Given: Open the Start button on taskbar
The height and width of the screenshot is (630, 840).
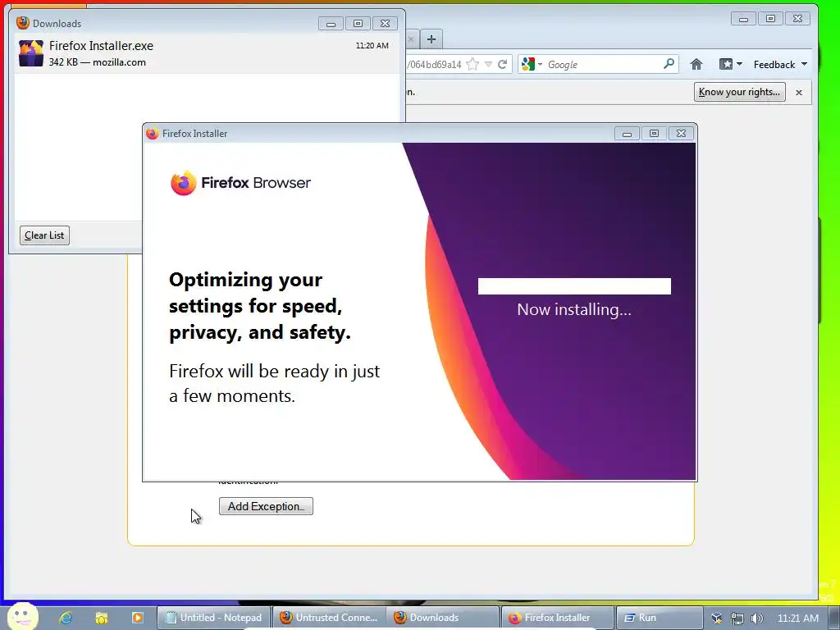Looking at the screenshot, I should pyautogui.click(x=23, y=617).
